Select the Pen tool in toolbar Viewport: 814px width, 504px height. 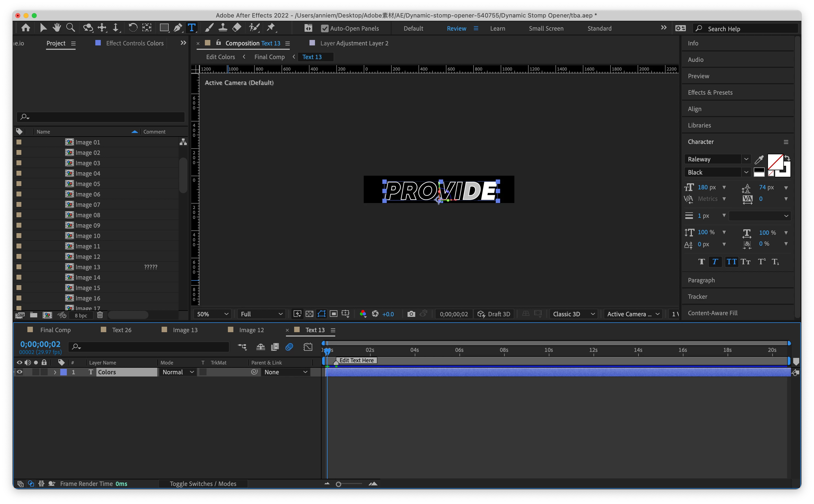pyautogui.click(x=178, y=28)
